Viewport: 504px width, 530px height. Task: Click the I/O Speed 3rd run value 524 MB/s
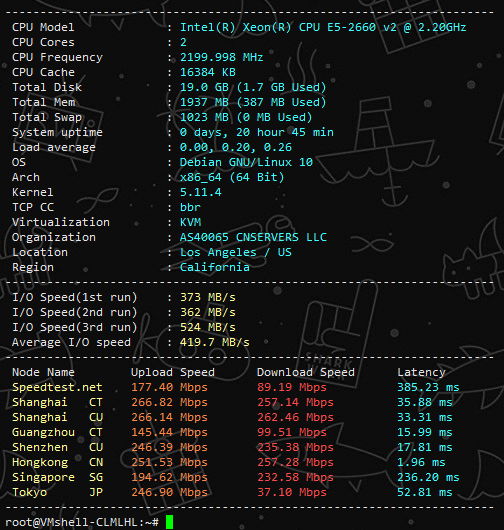click(208, 327)
